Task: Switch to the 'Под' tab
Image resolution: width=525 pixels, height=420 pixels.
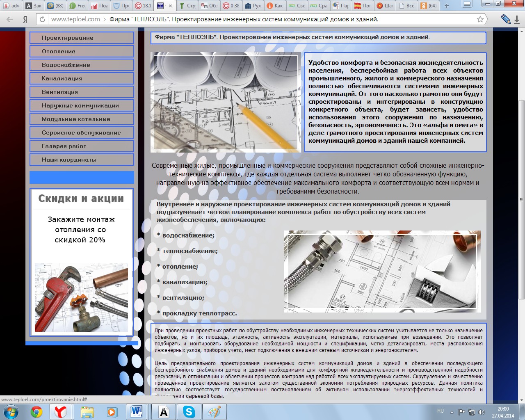Action: (x=99, y=6)
